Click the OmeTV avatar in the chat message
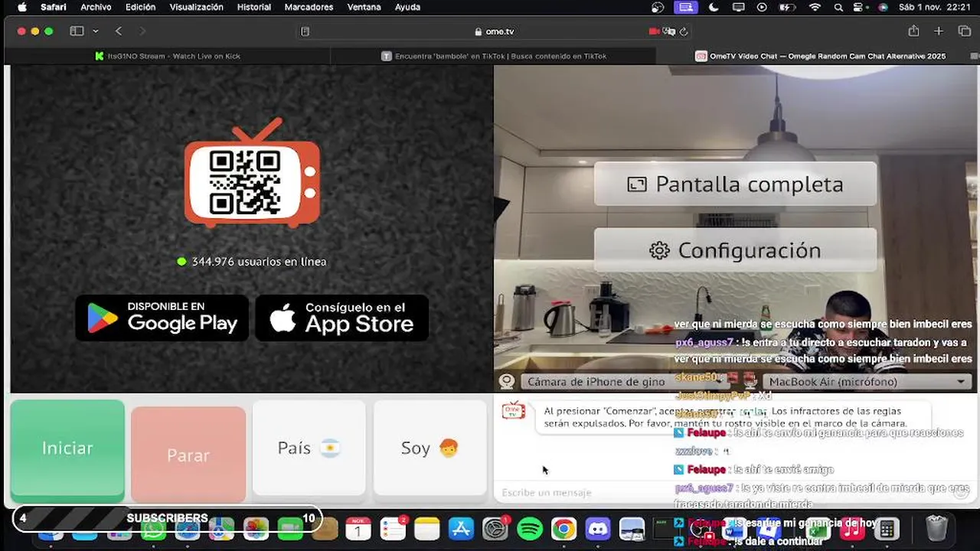 tap(513, 411)
